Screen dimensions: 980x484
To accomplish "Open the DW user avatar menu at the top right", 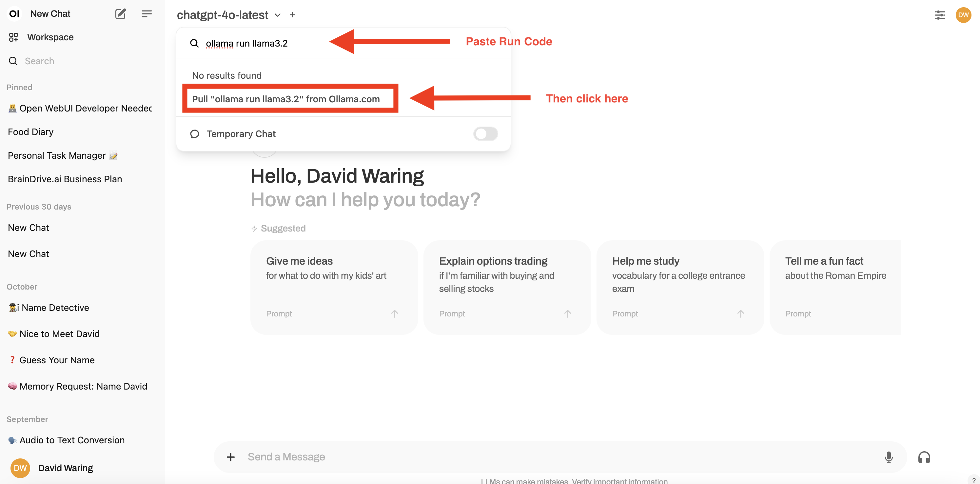I will (963, 15).
